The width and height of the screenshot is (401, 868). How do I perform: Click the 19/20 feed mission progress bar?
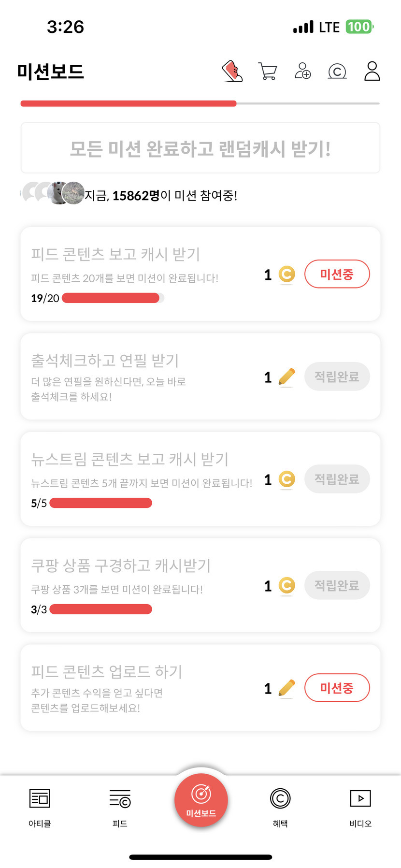pos(113,298)
